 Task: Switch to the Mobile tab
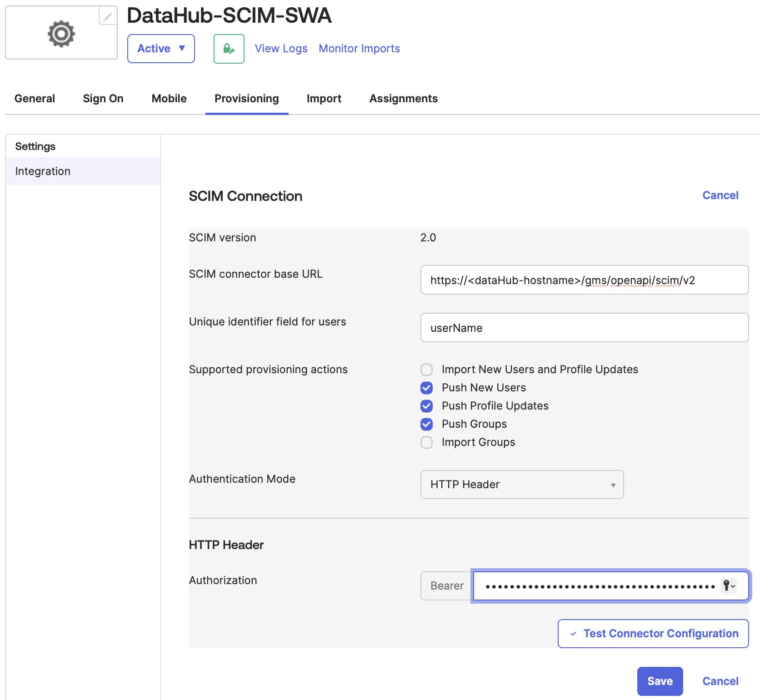[169, 99]
